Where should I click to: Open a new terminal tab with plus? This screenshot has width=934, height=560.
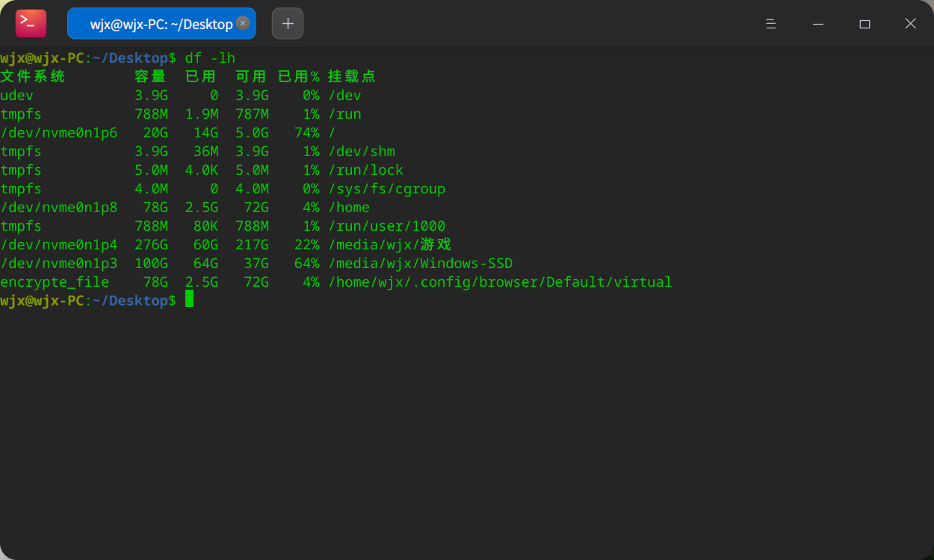click(288, 24)
